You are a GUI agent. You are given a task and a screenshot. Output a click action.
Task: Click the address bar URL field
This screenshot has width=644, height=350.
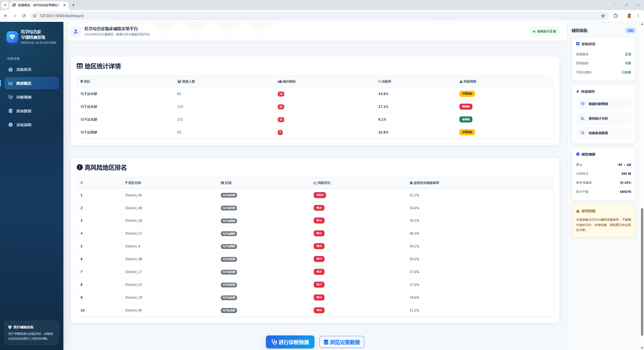pos(317,16)
